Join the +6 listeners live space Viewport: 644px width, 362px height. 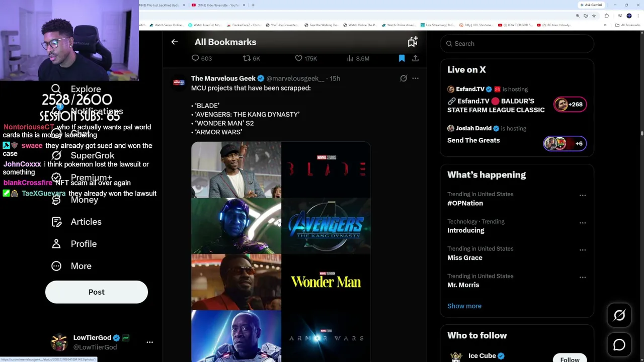(565, 144)
